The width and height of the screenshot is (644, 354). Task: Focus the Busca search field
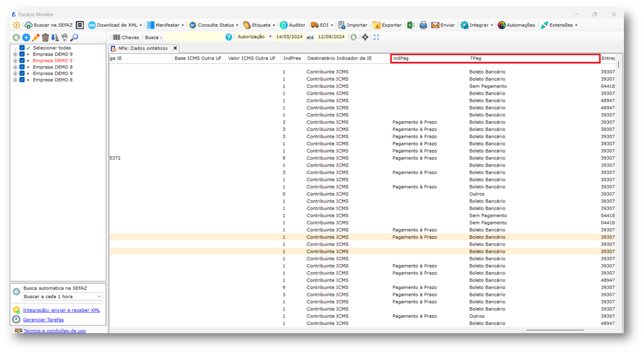(194, 37)
